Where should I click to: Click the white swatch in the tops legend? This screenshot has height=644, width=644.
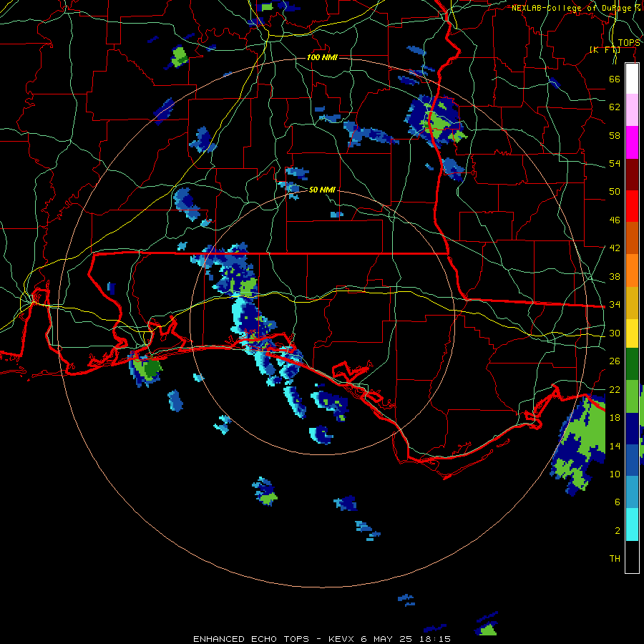(x=632, y=79)
